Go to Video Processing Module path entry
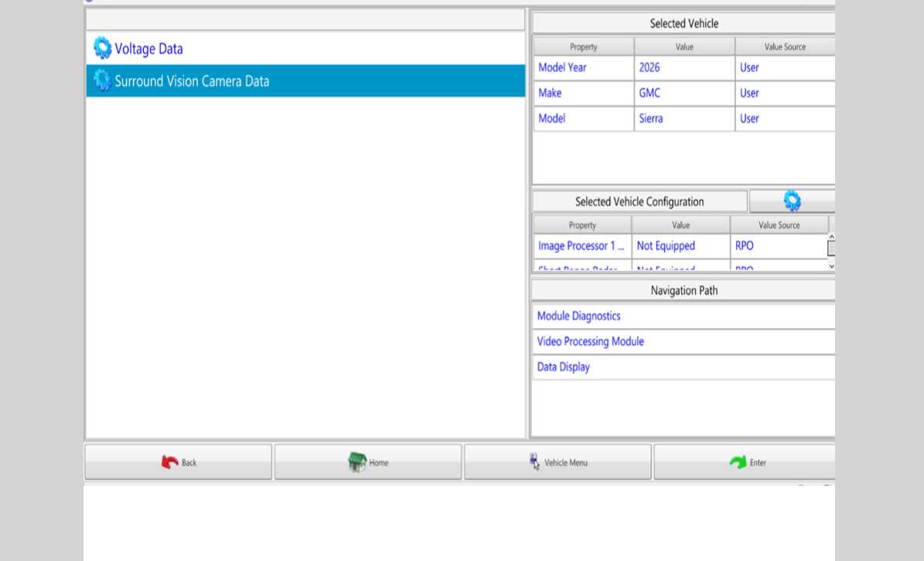924x561 pixels. pyautogui.click(x=590, y=341)
